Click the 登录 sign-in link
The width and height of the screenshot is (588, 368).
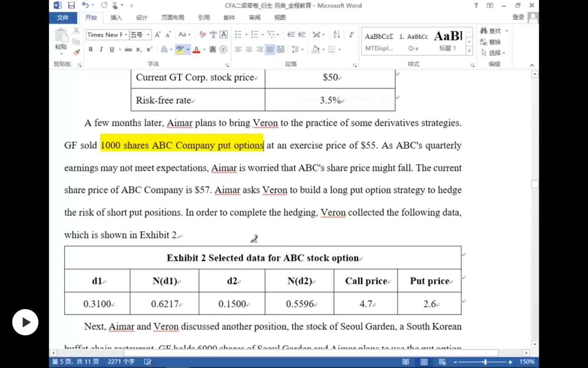coord(518,17)
